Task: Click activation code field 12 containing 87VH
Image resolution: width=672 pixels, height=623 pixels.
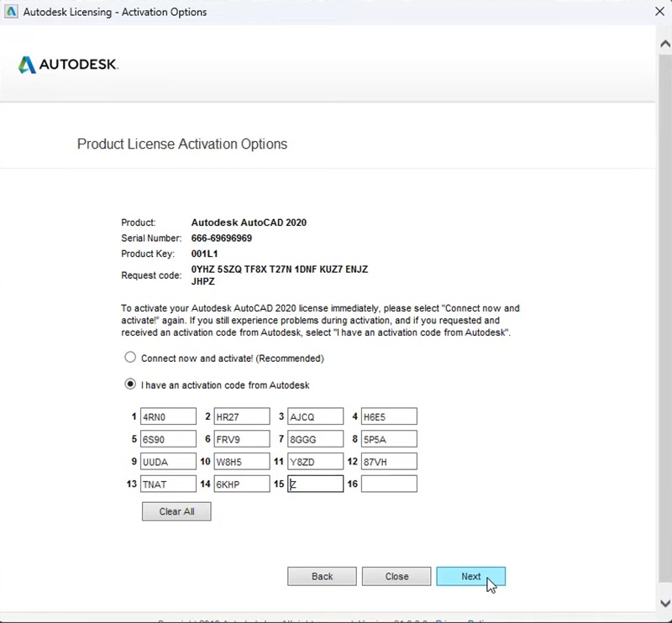Action: [x=389, y=461]
